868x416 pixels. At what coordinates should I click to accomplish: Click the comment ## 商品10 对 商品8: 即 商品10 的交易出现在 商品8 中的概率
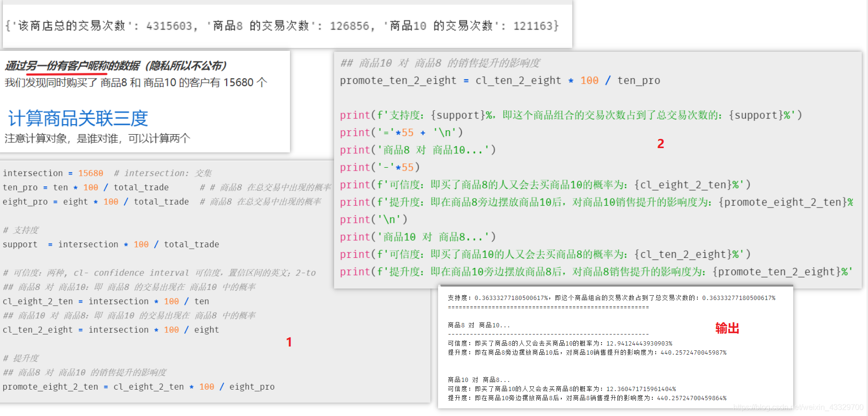point(129,315)
